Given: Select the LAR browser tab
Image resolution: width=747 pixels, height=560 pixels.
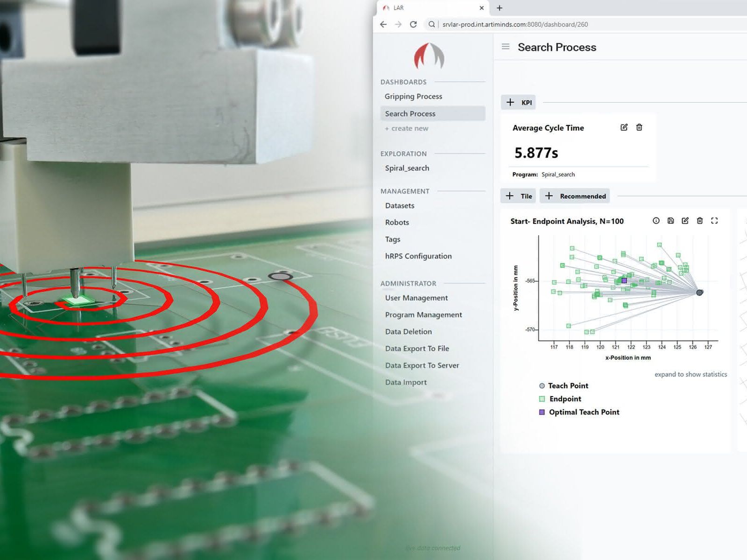Looking at the screenshot, I should tap(432, 8).
